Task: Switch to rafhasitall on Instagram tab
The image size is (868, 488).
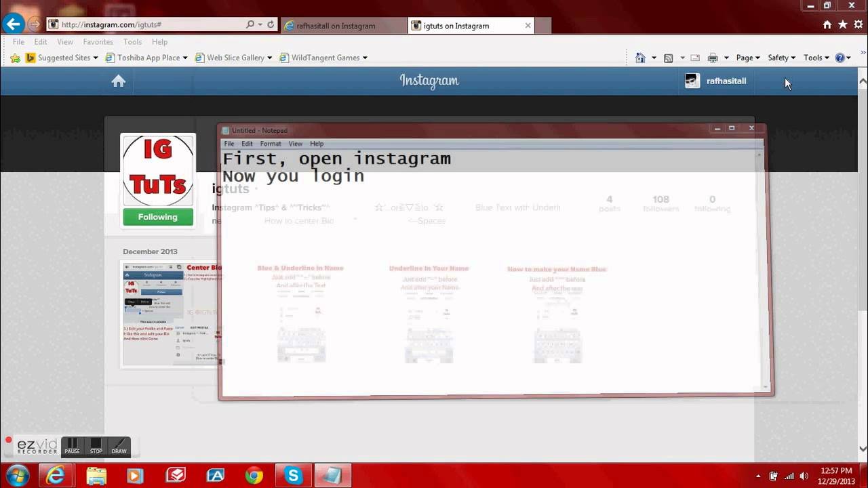Action: [343, 26]
